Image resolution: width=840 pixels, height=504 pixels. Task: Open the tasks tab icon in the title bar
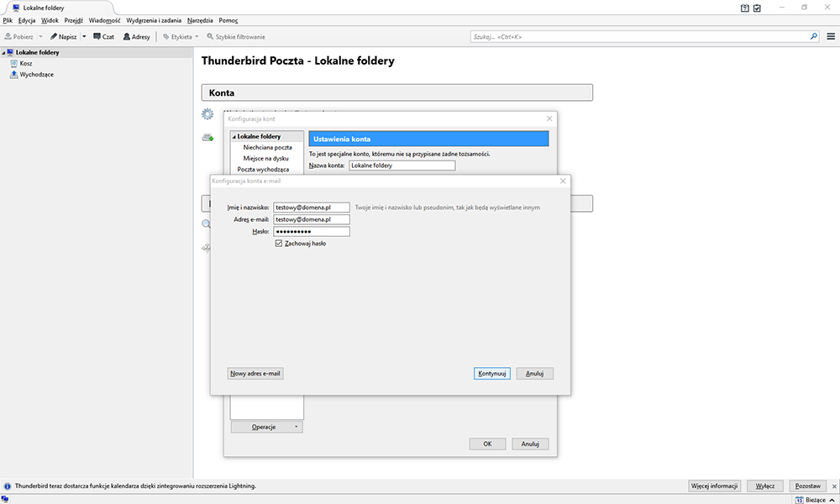point(757,8)
